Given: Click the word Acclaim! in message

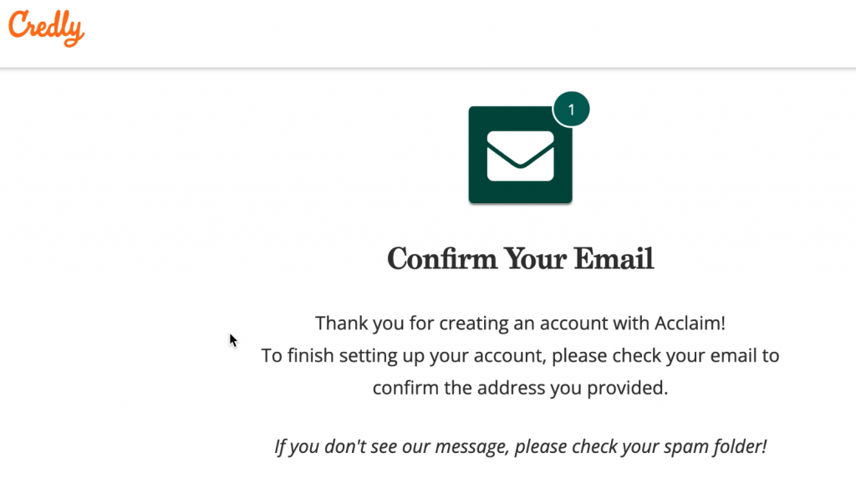Looking at the screenshot, I should tap(690, 323).
